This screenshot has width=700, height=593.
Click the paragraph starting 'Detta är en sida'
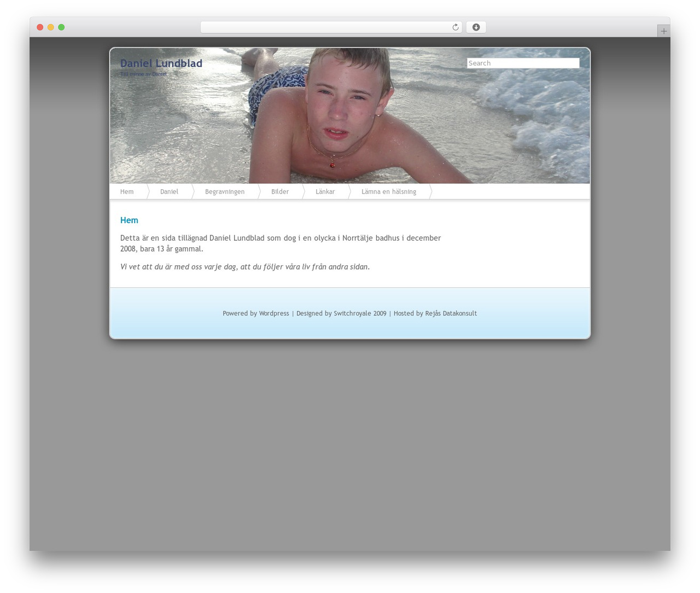tap(281, 243)
